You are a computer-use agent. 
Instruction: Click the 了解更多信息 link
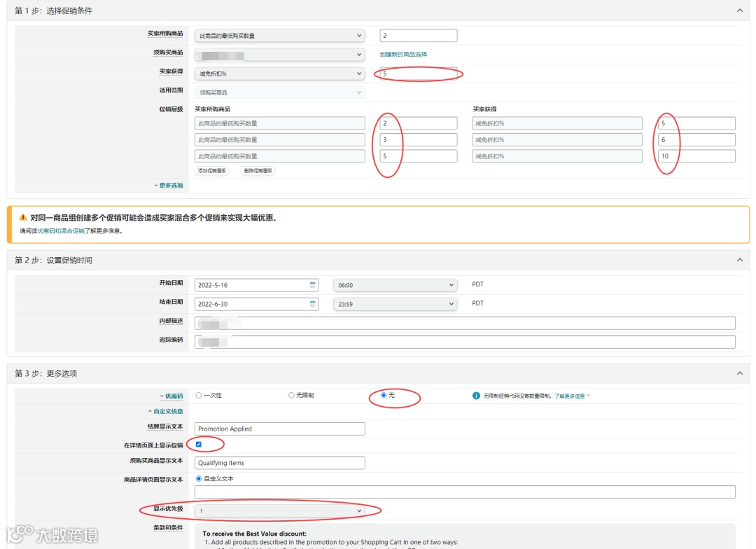[x=569, y=396]
